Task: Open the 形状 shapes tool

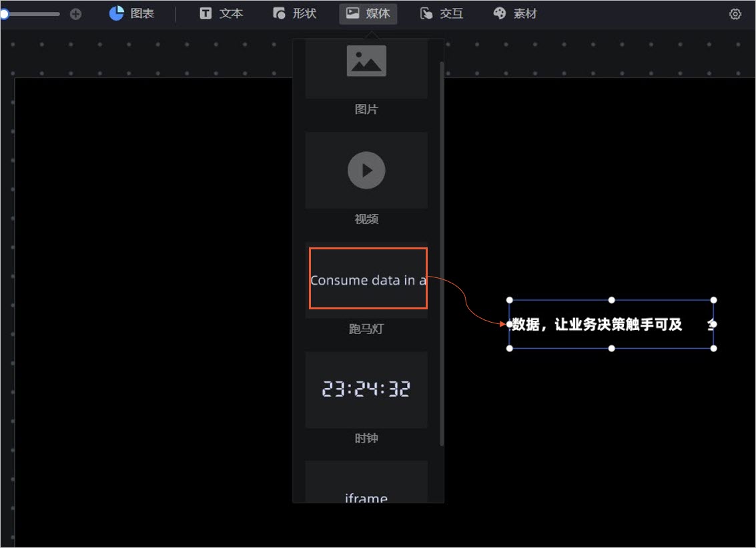Action: click(x=294, y=13)
